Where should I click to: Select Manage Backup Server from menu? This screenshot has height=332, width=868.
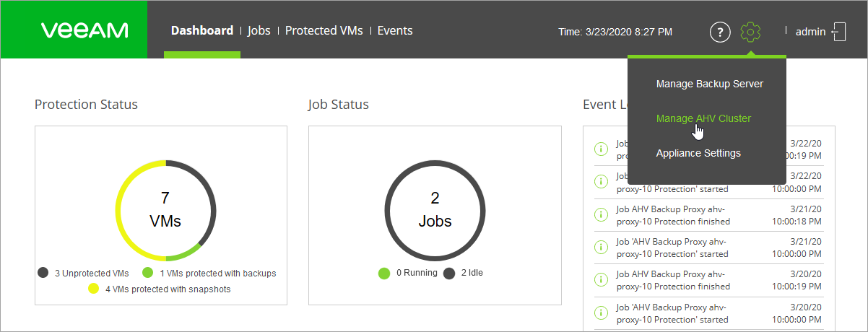709,84
